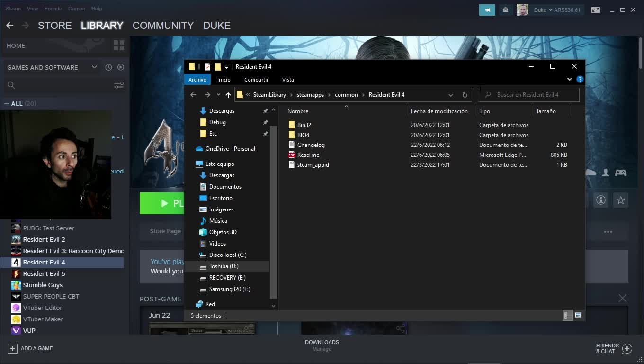Open advanced library filter sliders icon
This screenshot has width=644, height=364.
tap(119, 85)
